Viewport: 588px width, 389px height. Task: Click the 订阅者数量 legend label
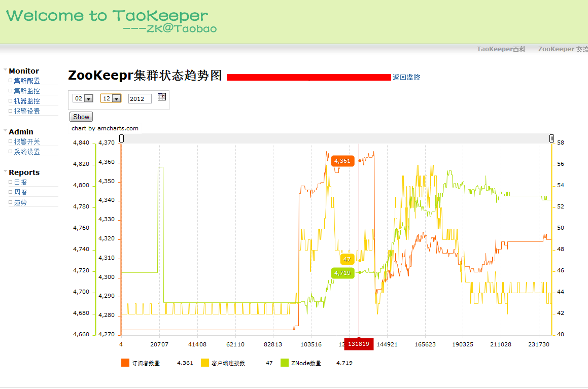pyautogui.click(x=146, y=363)
